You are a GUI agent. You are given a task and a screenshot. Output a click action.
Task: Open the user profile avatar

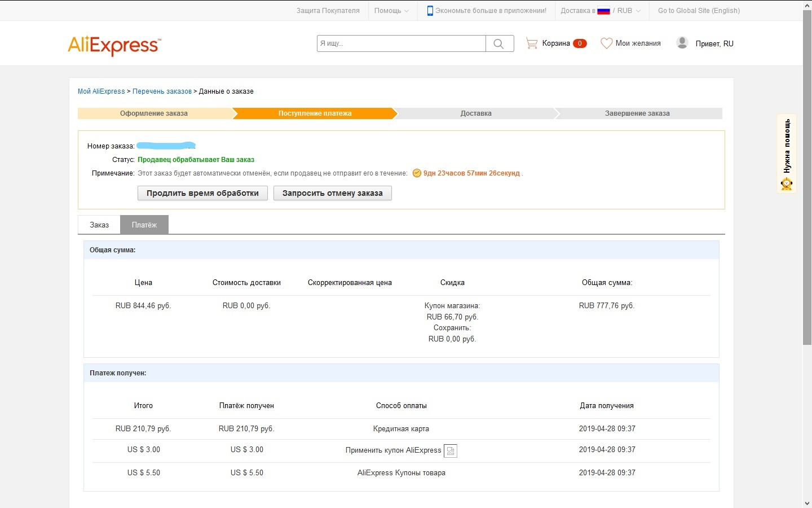pos(682,43)
